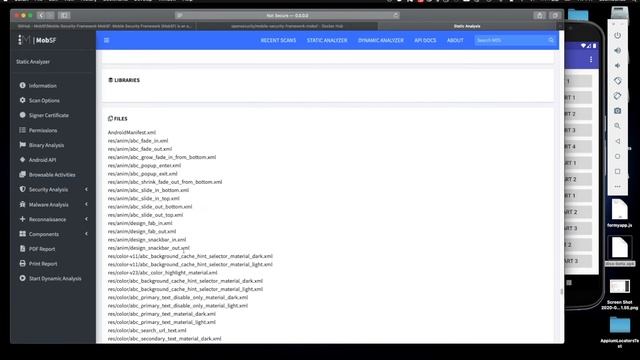640x360 pixels.
Task: Click the emulator volume up icon
Action: [618, 51]
